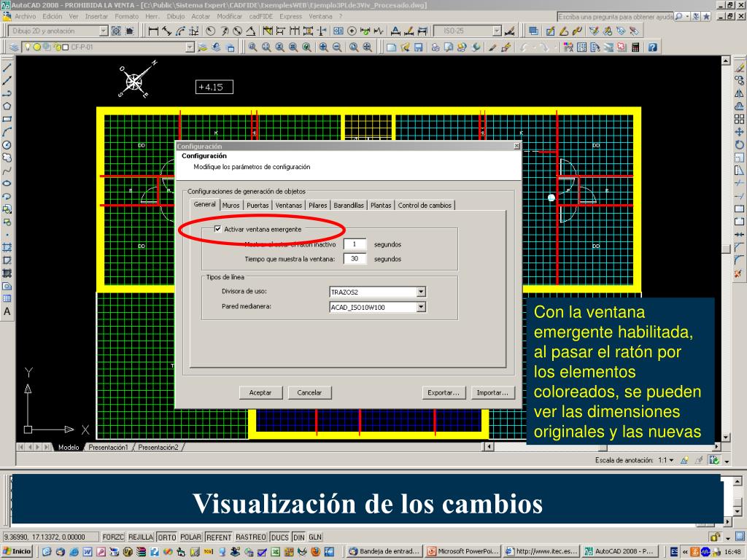Expand the help search options arrow

688,16
